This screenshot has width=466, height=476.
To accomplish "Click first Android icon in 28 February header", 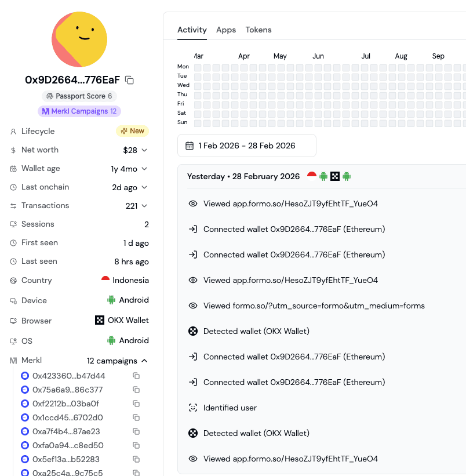I will pos(323,176).
